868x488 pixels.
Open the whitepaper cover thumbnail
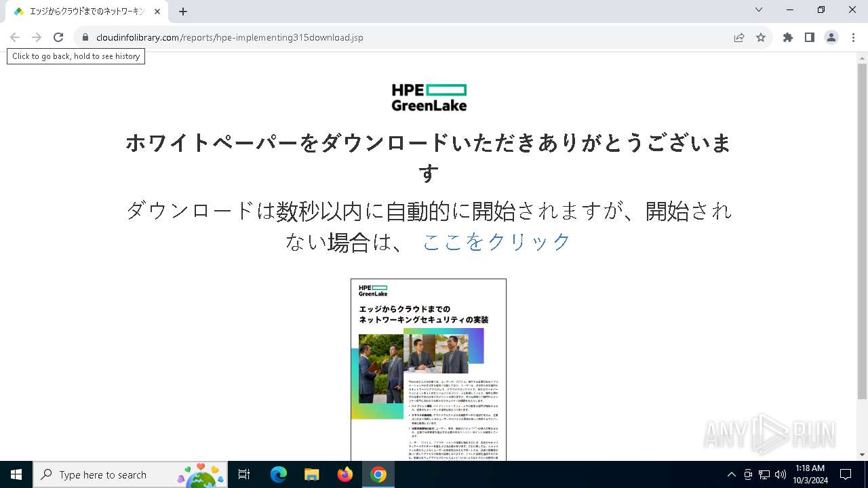(429, 369)
